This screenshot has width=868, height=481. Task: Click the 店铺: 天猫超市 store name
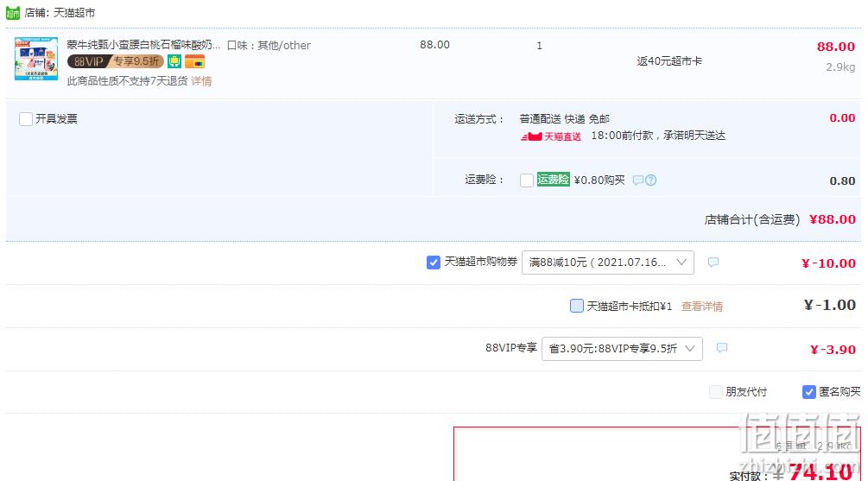(60, 13)
